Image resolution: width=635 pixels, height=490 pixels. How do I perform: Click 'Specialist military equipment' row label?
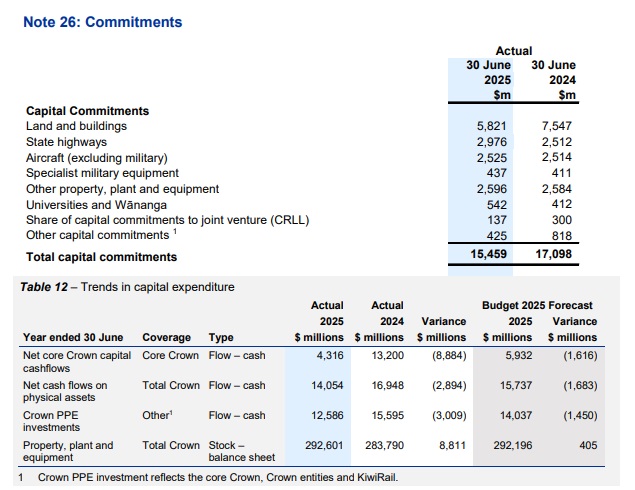102,173
